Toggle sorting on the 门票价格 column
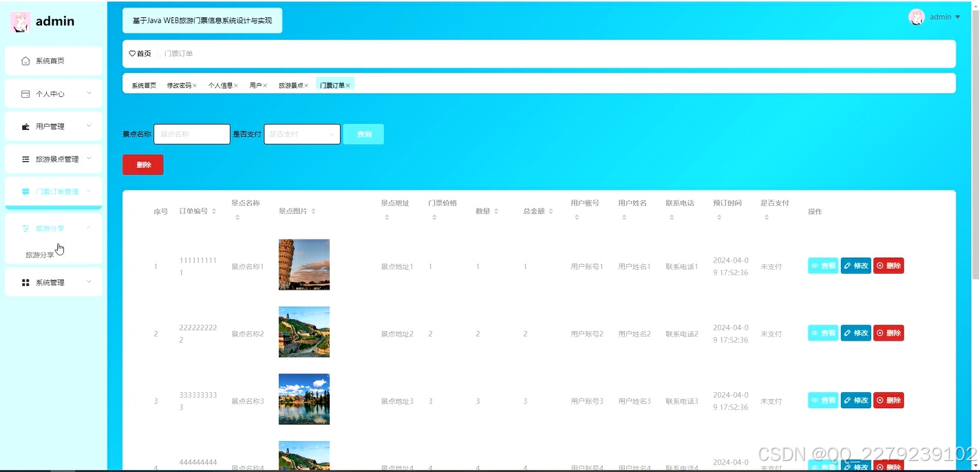Viewport: 980px width, 472px height. pyautogui.click(x=434, y=219)
